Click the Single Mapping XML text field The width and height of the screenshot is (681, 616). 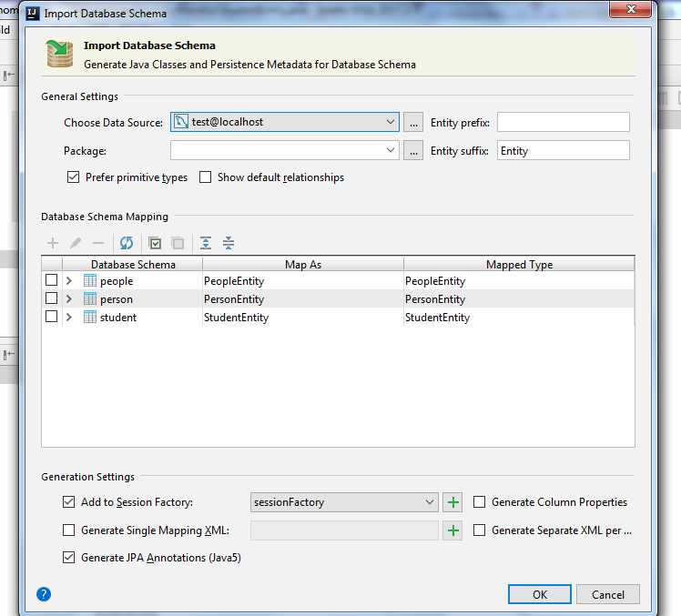tap(344, 530)
